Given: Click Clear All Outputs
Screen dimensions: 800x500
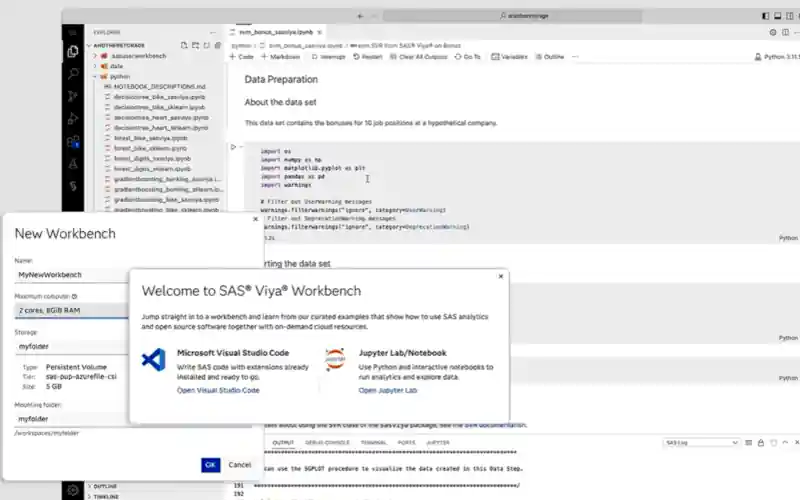Looking at the screenshot, I should pos(419,57).
